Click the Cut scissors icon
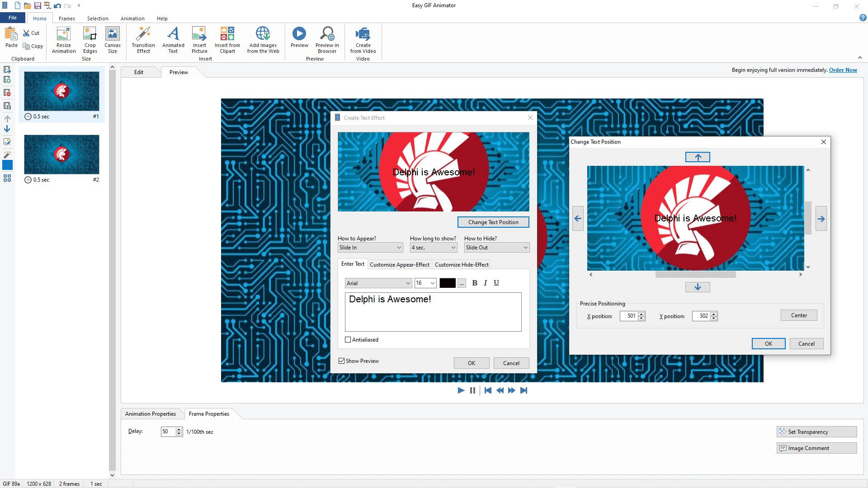Viewport: 868px width, 488px height. click(x=27, y=33)
